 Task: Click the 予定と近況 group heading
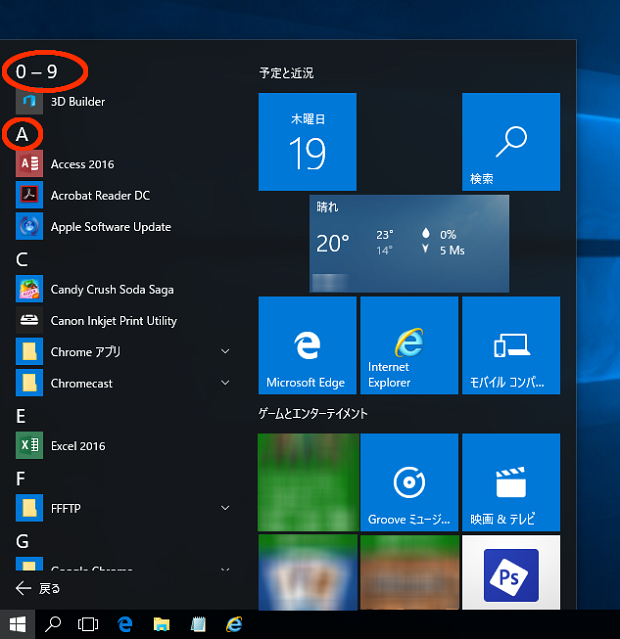tap(287, 73)
